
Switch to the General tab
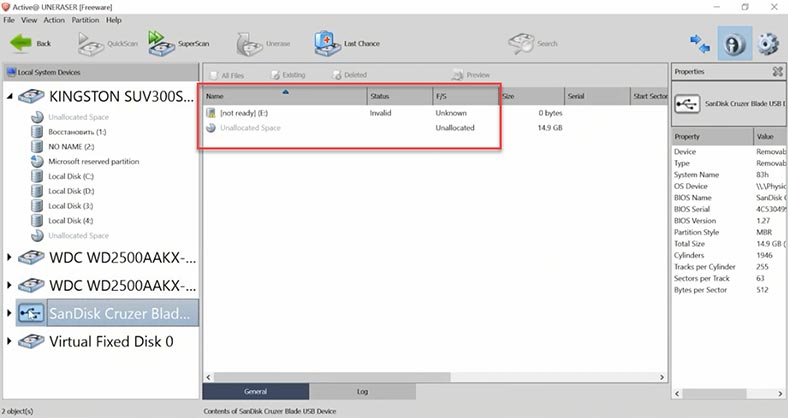click(255, 391)
